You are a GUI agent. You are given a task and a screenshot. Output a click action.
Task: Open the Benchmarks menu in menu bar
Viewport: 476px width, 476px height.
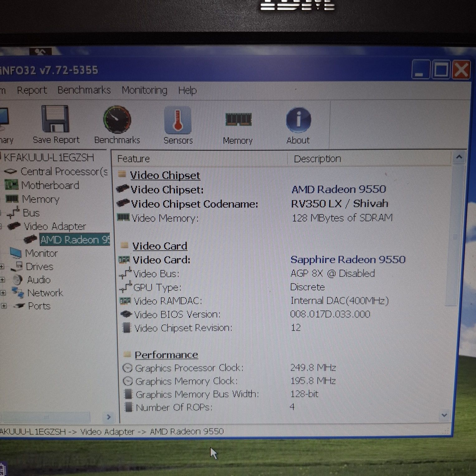point(84,90)
